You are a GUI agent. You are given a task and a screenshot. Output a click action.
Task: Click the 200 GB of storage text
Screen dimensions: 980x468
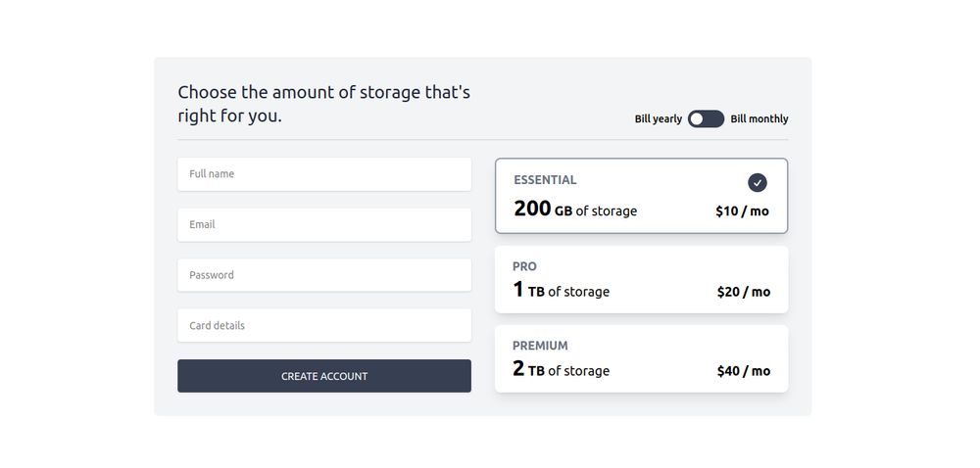(x=575, y=209)
